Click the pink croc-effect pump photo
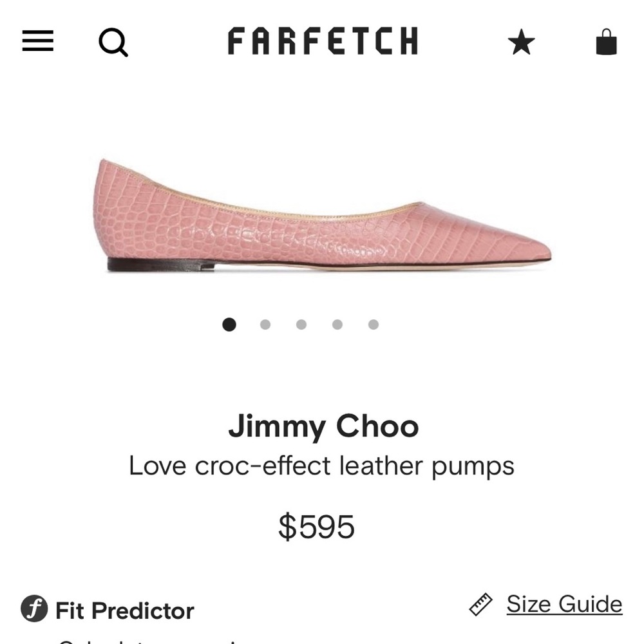Screen dimensions: 644x644 [322, 219]
